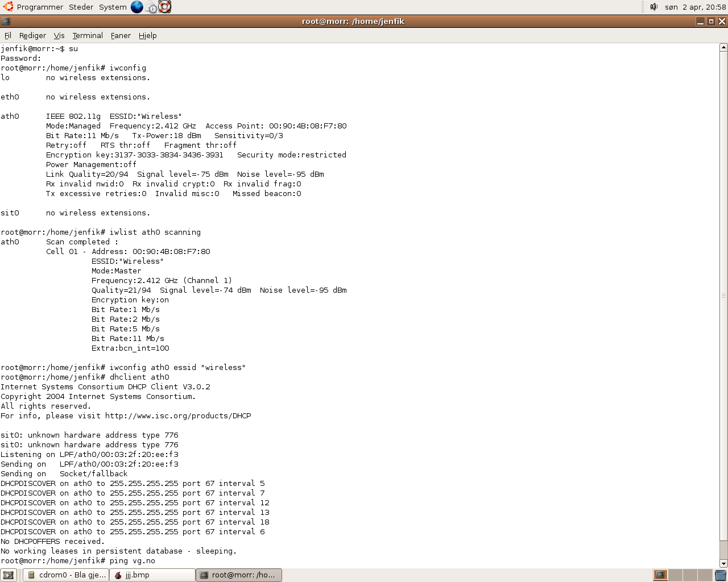Screen dimensions: 728x582
Task: Launch the Firefox web browser icon
Action: tap(137, 7)
